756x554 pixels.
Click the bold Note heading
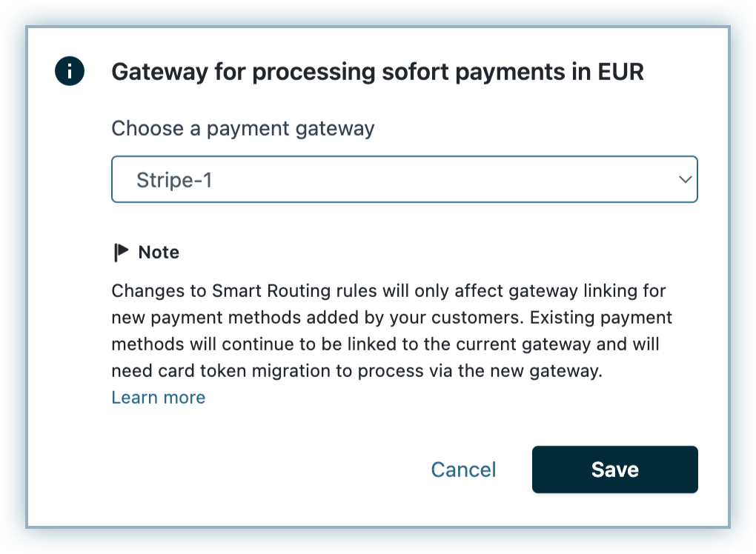pos(159,253)
